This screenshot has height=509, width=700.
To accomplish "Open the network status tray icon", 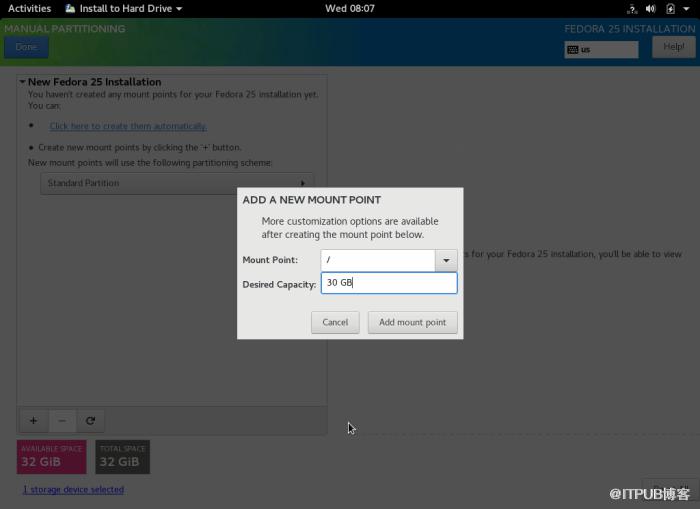I will (632, 8).
